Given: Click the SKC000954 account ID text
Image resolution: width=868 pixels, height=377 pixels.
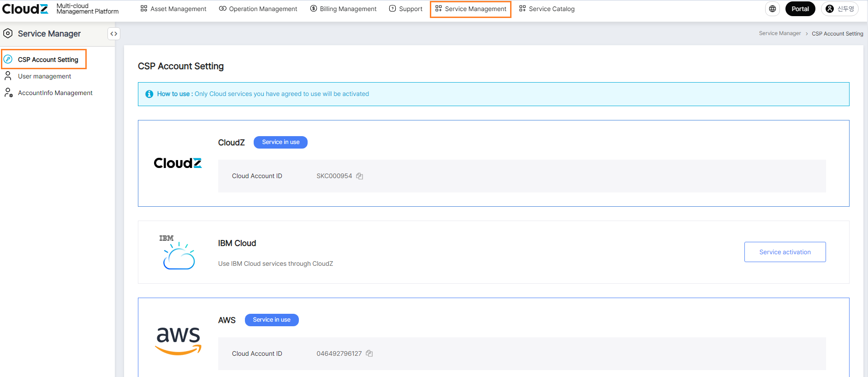Looking at the screenshot, I should (x=334, y=176).
